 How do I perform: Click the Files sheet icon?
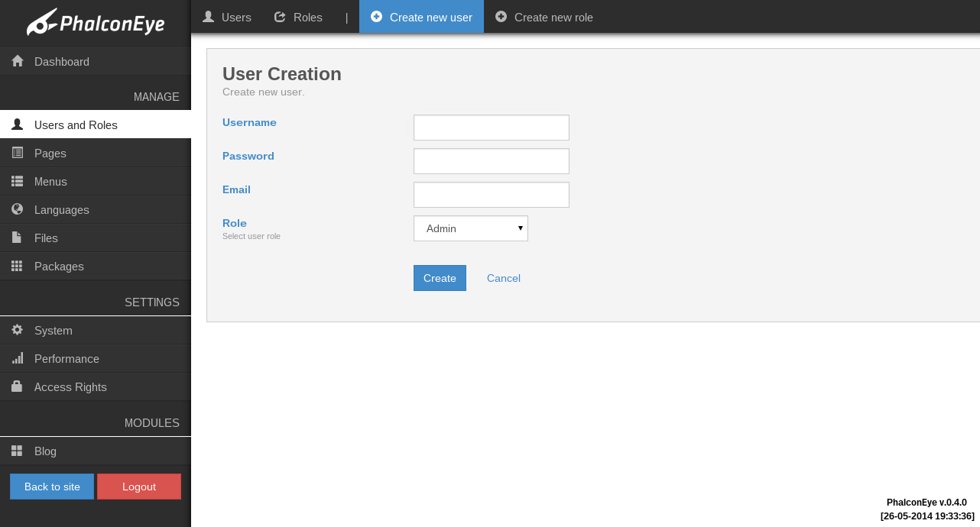(x=17, y=238)
